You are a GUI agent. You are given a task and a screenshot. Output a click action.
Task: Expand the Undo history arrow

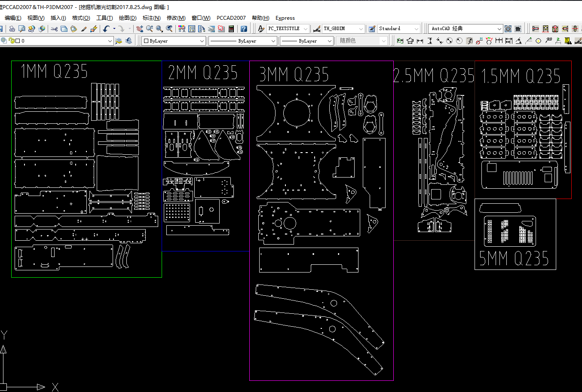(114, 29)
